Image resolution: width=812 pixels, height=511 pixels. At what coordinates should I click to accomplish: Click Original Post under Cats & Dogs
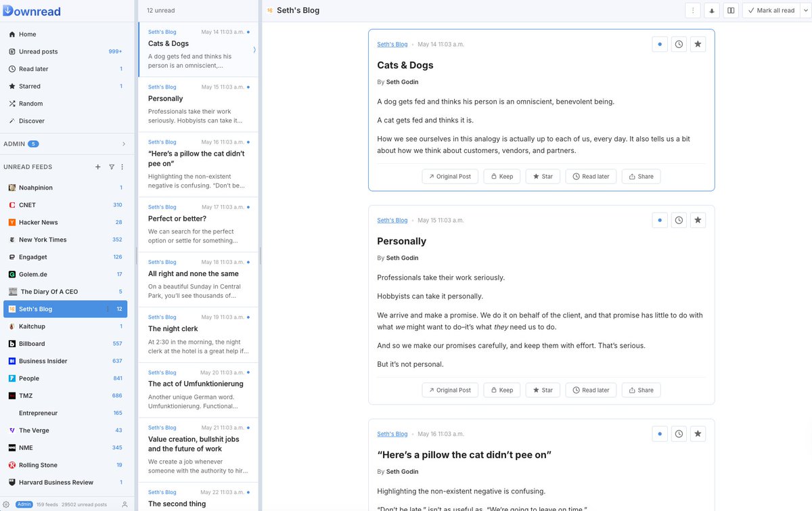point(450,177)
